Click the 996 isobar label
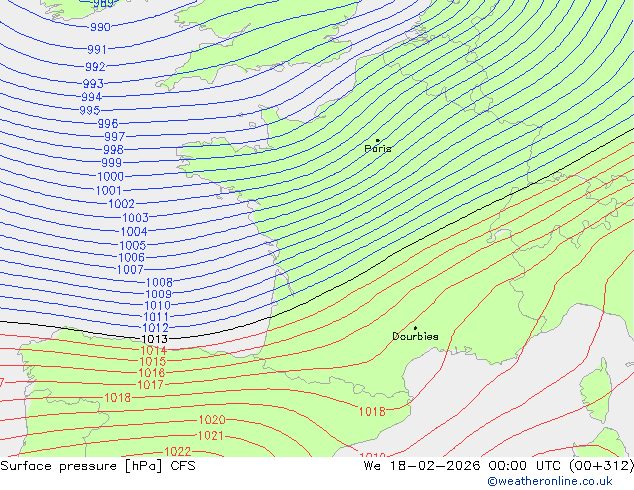The height and width of the screenshot is (490, 634). coord(108,123)
